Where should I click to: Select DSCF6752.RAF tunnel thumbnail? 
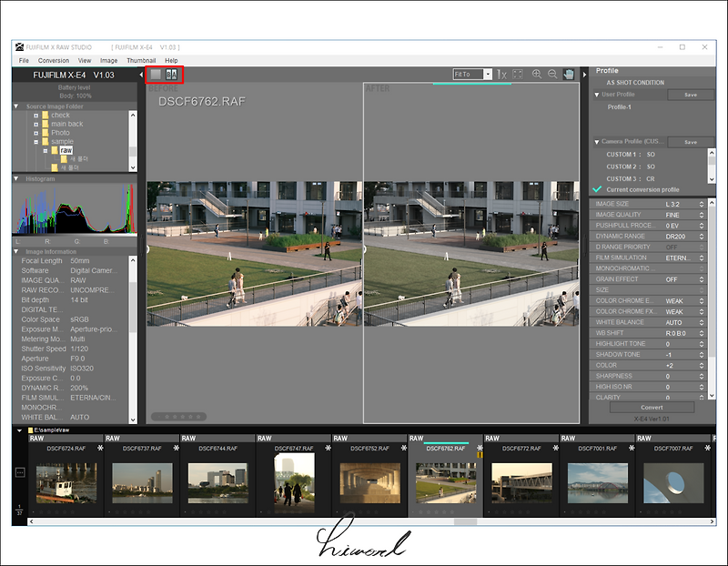tap(370, 483)
